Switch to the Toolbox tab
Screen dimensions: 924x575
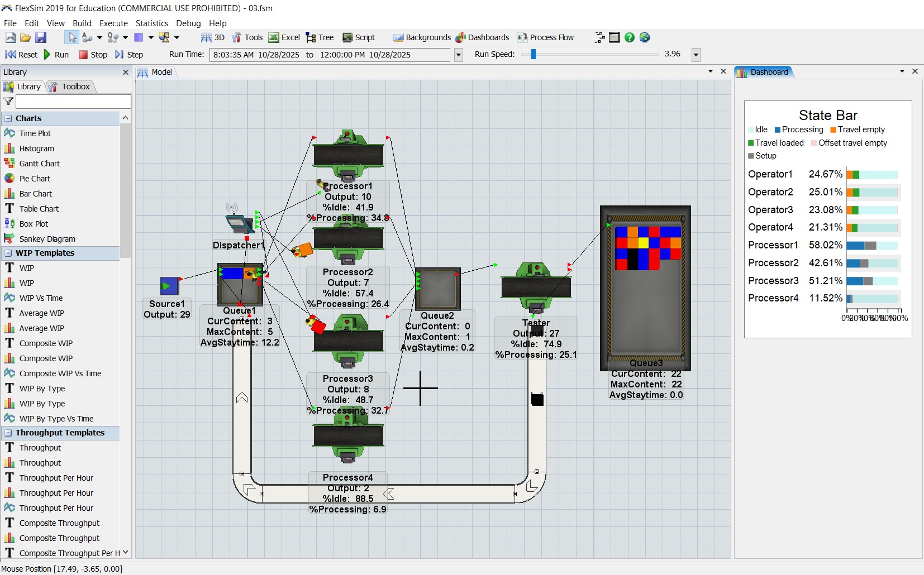tap(70, 87)
